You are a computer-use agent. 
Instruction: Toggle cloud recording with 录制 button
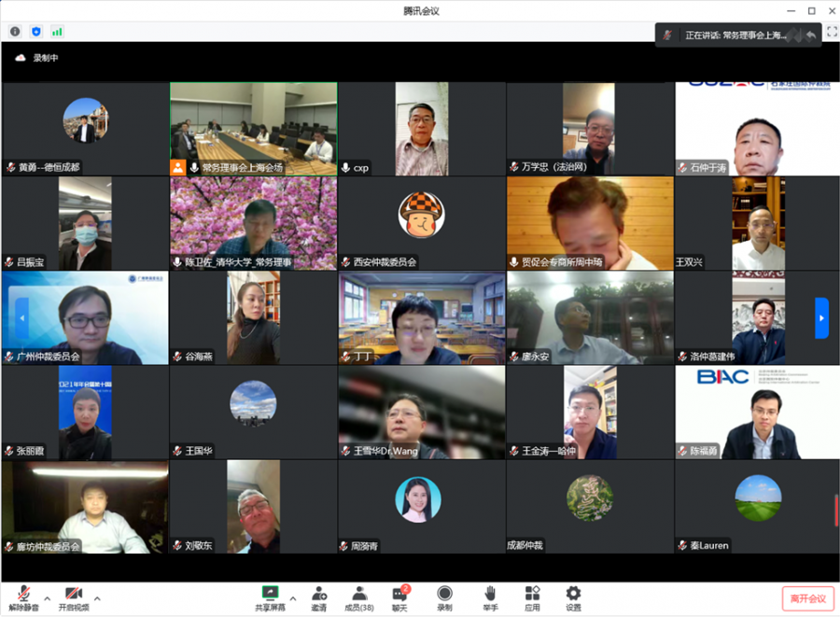pos(444,597)
